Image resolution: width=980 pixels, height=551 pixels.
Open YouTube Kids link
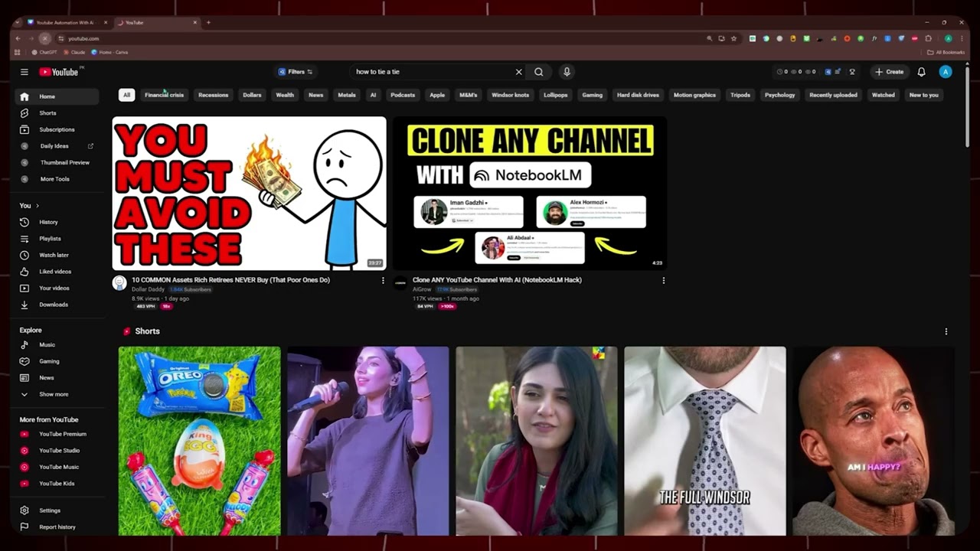coord(57,484)
